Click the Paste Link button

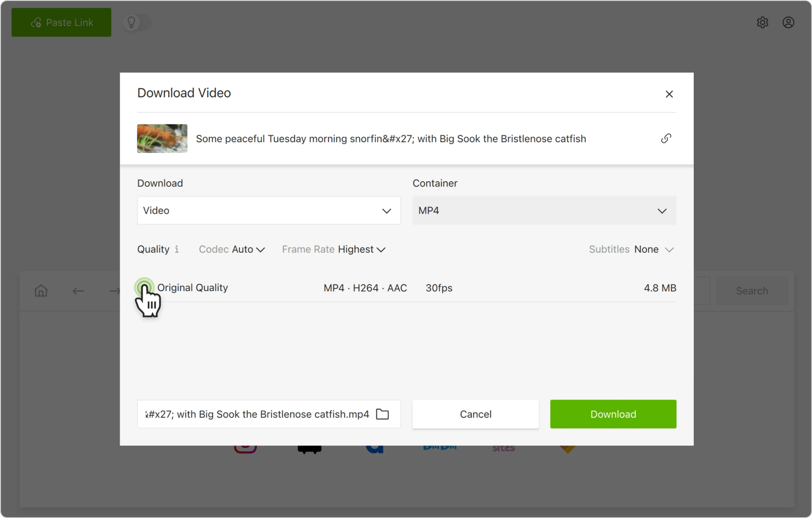[61, 23]
